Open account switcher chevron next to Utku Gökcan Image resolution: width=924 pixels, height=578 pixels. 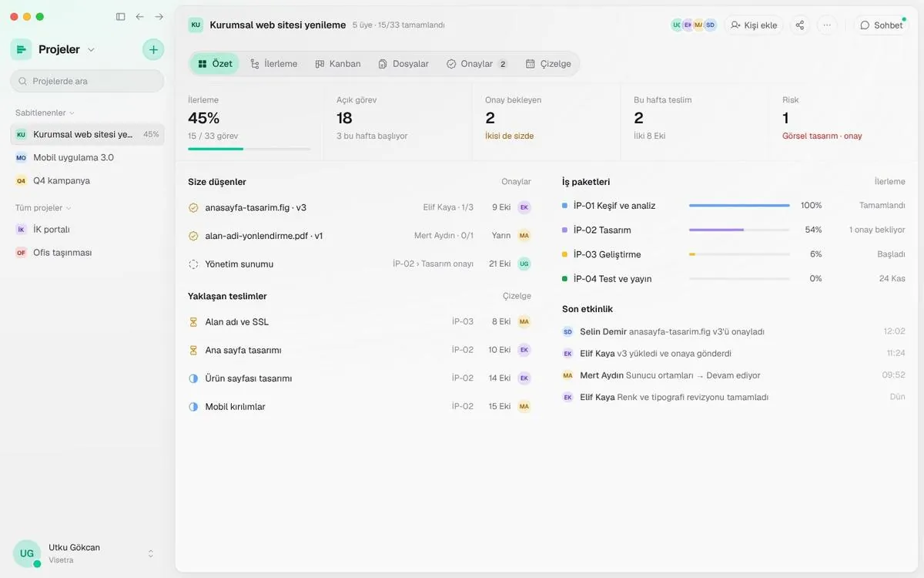click(151, 553)
